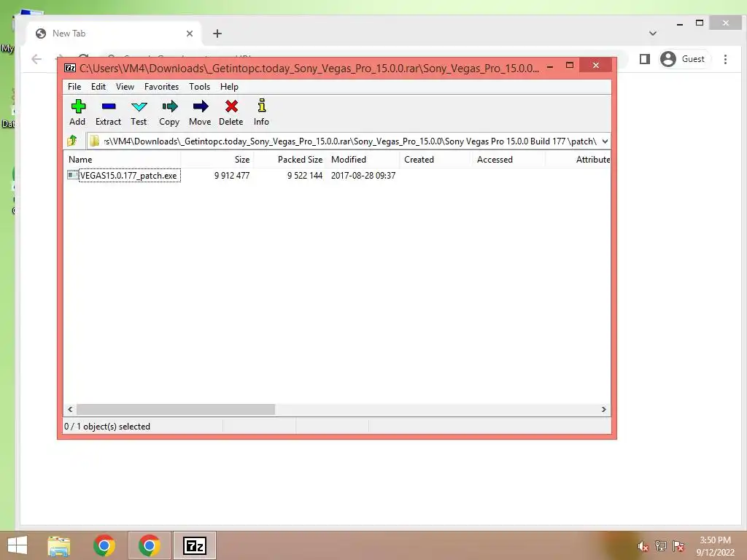This screenshot has width=747, height=560.
Task: Click the muted volume tray icon
Action: [x=643, y=546]
